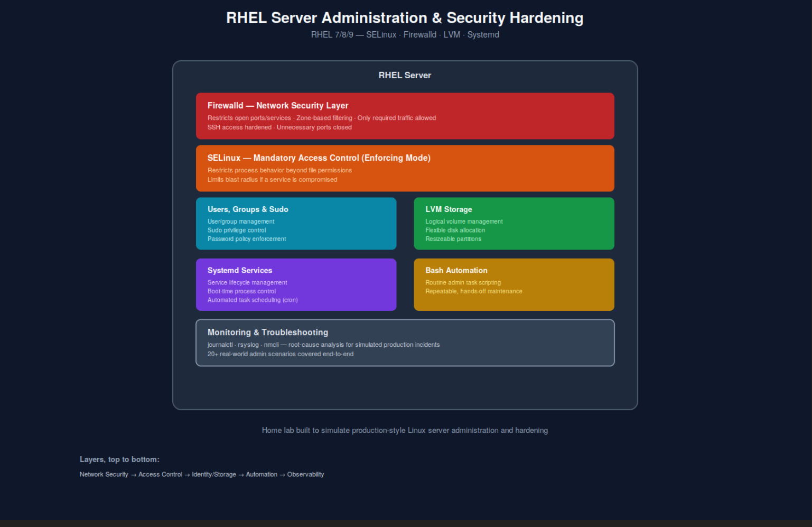Click the 'Firewalld — Network Security Layer' heading

[278, 106]
